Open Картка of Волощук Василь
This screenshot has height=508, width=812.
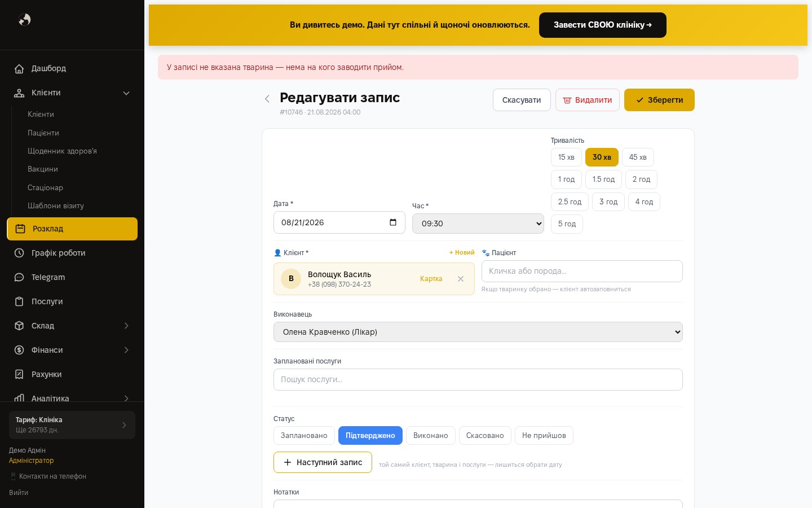431,279
